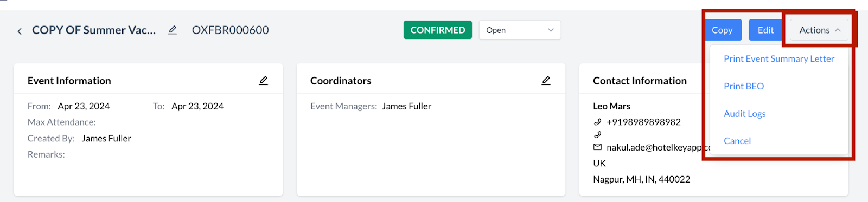The image size is (868, 202).
Task: Click the phone icon beside +9198989898982
Action: [597, 122]
